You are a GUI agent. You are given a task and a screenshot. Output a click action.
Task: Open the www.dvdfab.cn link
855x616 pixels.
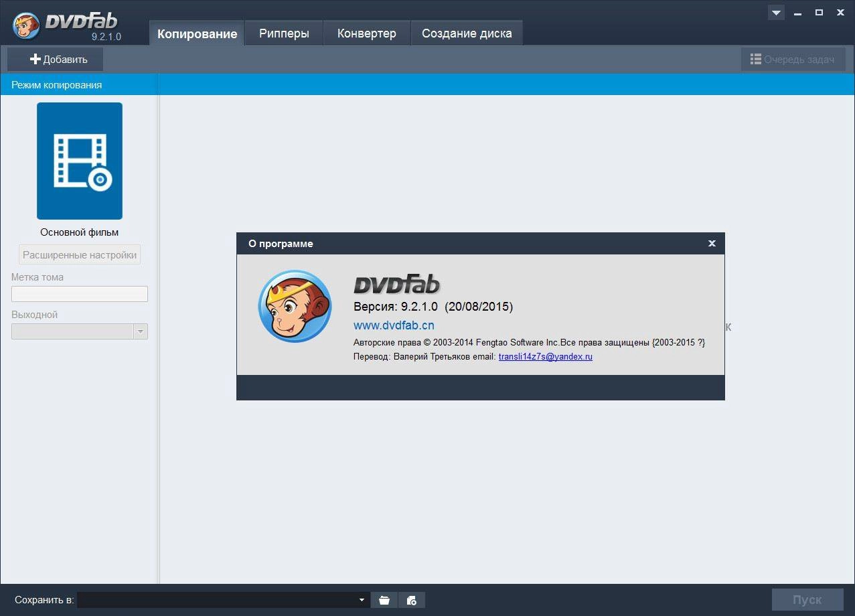(394, 325)
